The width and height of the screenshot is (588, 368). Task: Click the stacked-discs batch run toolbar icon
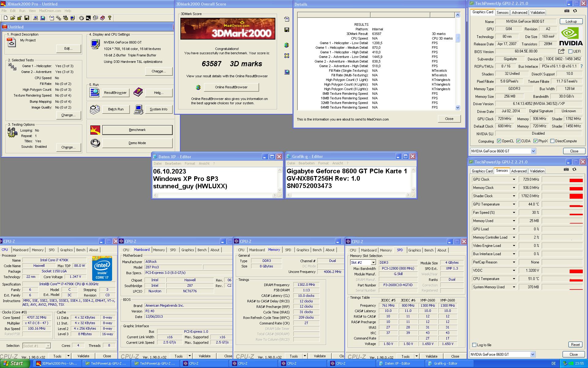pos(95,18)
